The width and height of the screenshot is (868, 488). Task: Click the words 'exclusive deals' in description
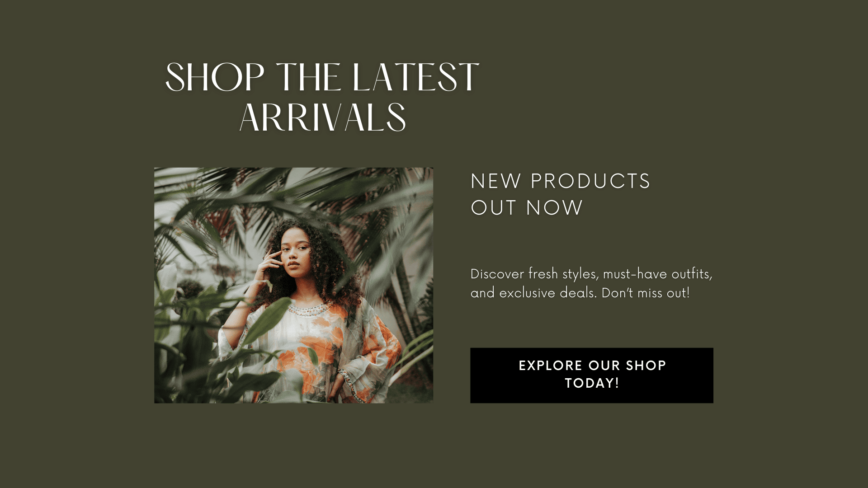[x=548, y=293]
